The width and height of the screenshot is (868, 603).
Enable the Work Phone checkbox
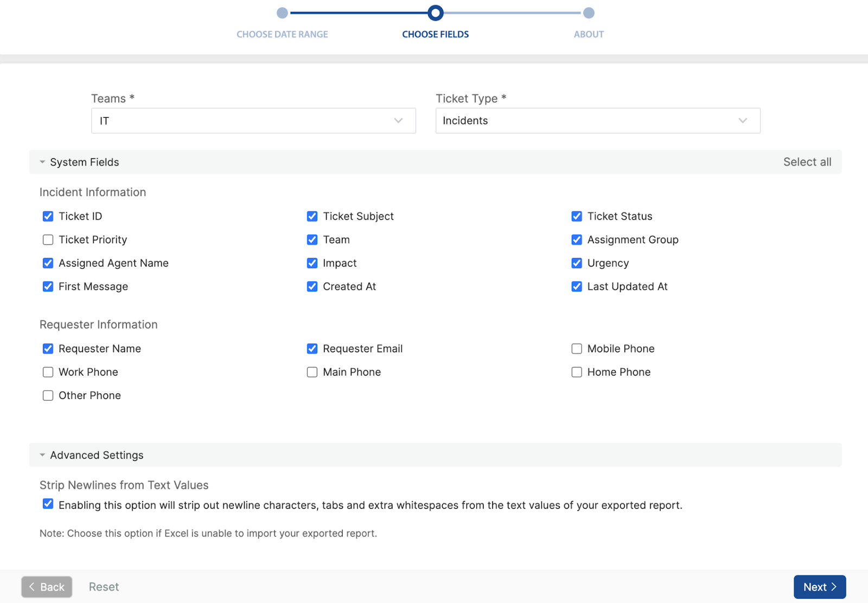coord(48,372)
